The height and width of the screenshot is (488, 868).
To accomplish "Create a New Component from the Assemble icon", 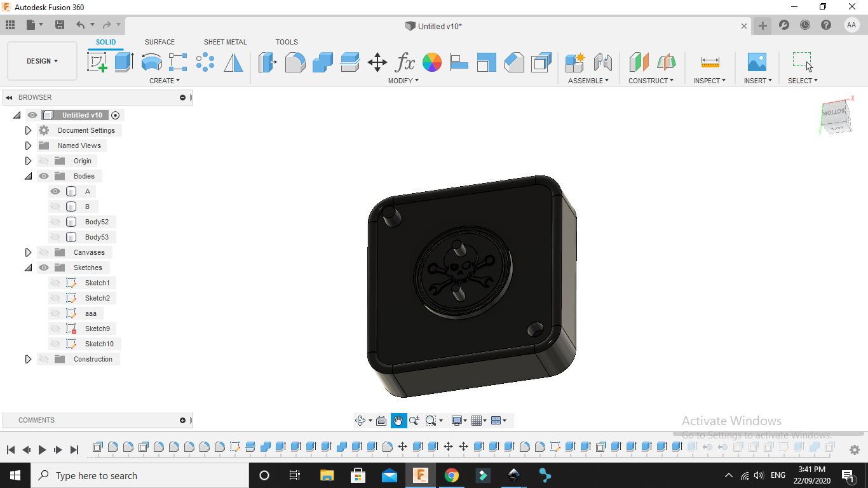I will [x=575, y=62].
